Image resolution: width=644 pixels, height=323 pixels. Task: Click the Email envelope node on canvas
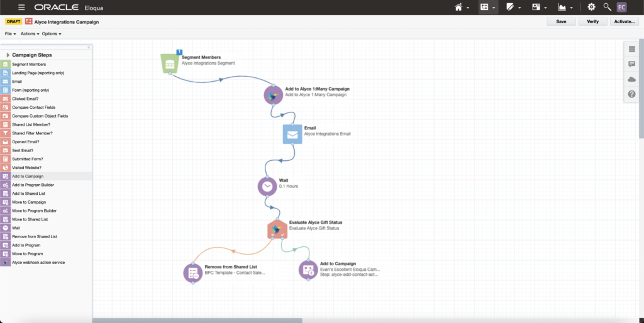292,134
